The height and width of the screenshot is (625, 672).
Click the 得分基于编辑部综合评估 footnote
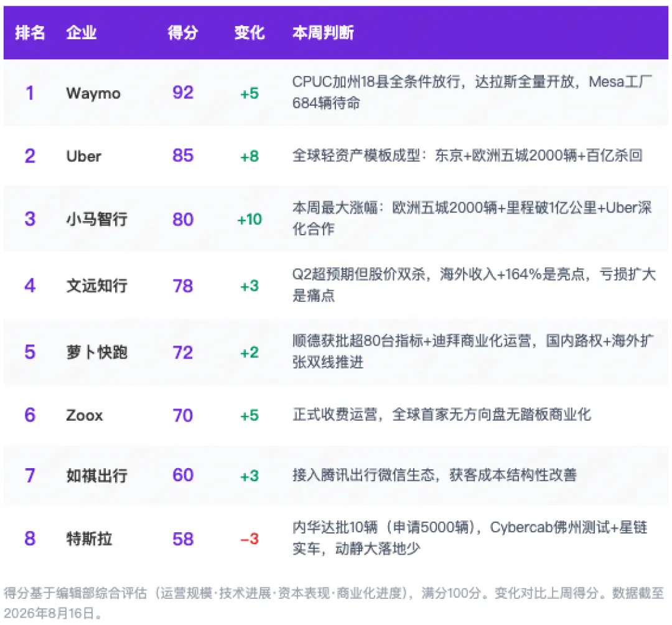pyautogui.click(x=334, y=603)
